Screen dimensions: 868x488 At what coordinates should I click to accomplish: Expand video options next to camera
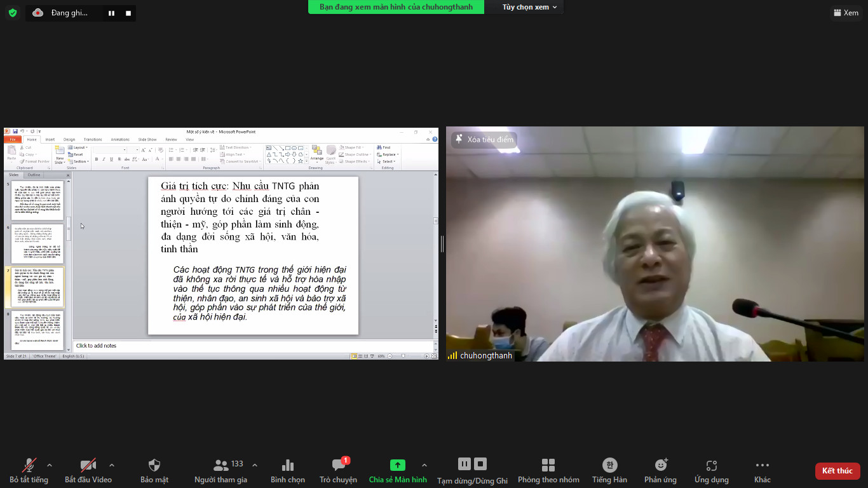click(x=112, y=464)
